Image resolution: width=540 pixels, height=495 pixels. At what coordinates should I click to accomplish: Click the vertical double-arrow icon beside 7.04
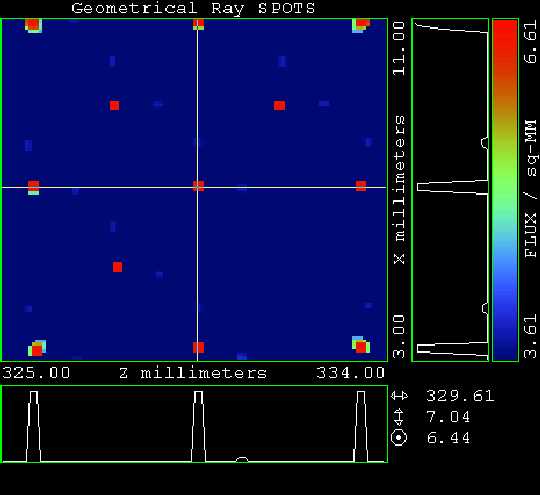399,417
